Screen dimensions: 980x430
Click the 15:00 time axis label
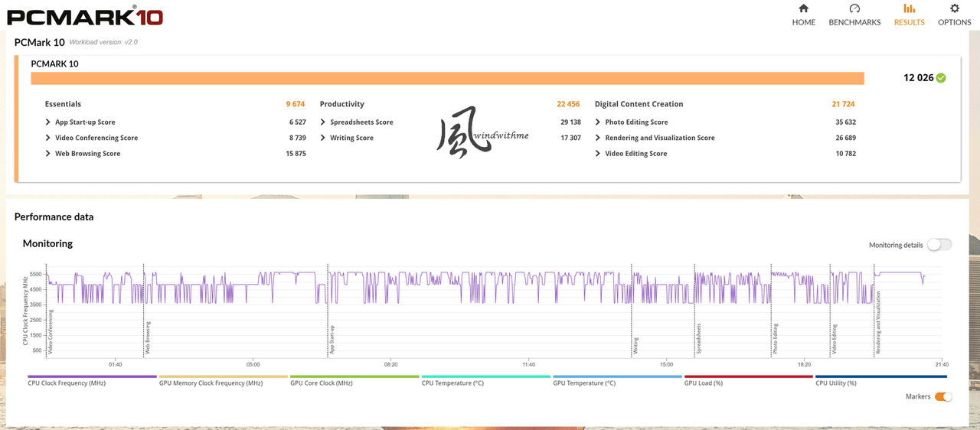tap(666, 364)
